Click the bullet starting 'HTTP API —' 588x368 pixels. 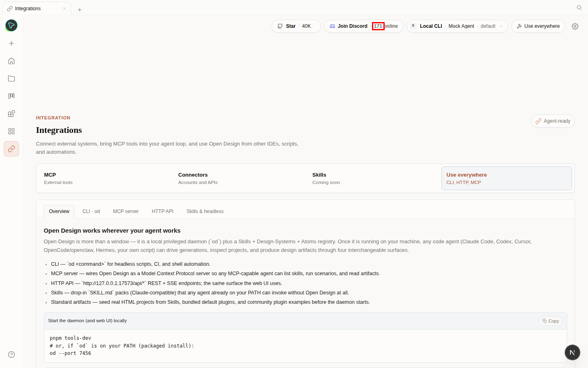coord(167,283)
